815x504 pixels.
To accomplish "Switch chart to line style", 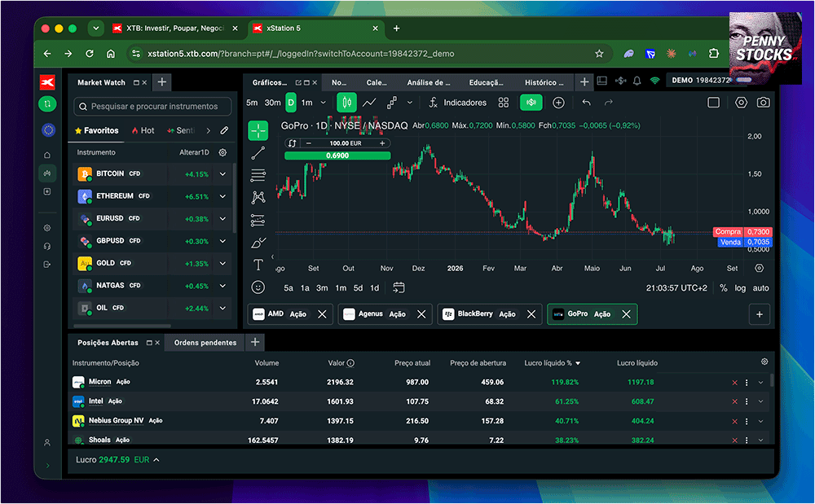I will point(369,103).
